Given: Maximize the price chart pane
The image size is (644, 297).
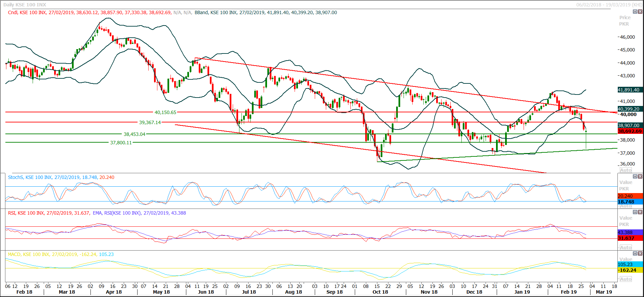Looking at the screenshot, I should [x=635, y=12].
